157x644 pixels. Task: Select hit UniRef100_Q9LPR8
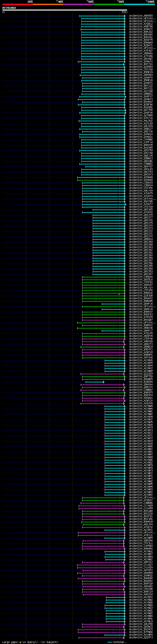[141, 624]
